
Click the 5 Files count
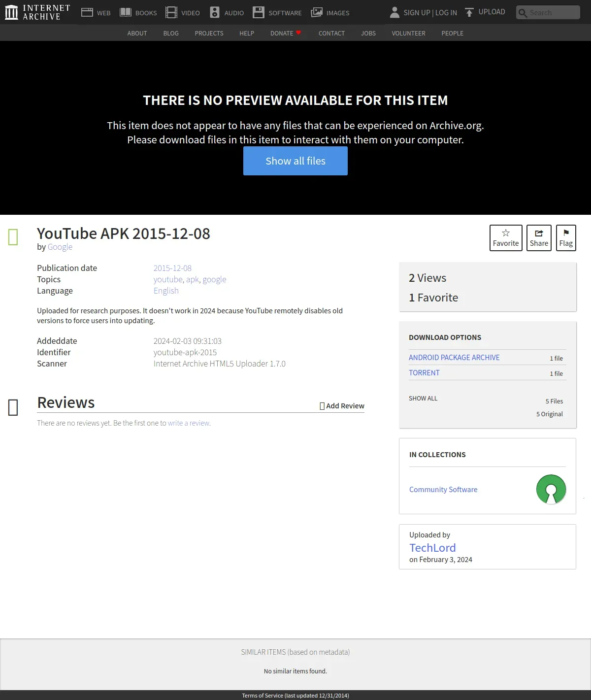(554, 401)
